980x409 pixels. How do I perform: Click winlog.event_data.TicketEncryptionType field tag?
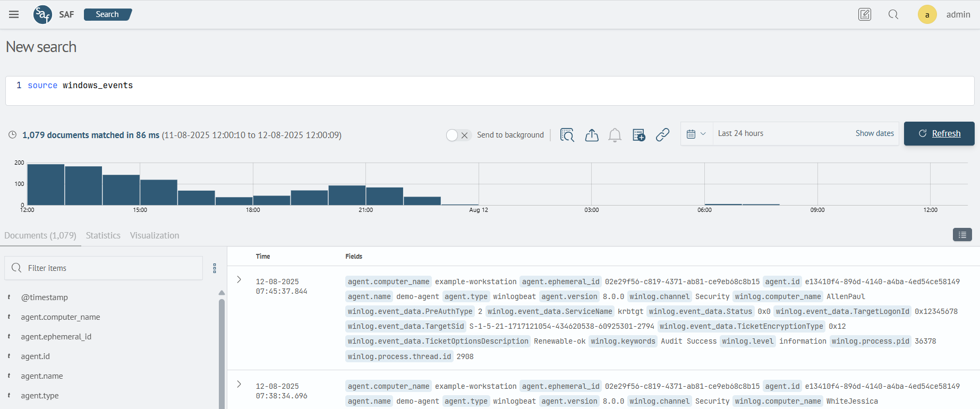tap(742, 326)
